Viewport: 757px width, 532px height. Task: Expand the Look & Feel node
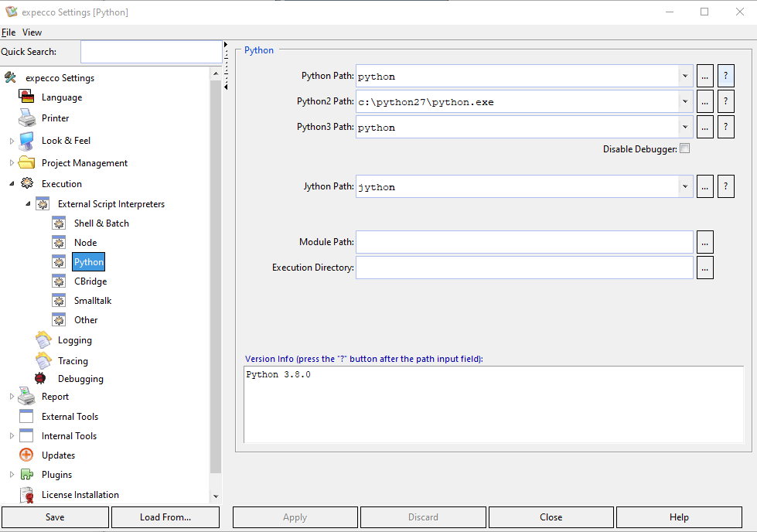click(12, 141)
